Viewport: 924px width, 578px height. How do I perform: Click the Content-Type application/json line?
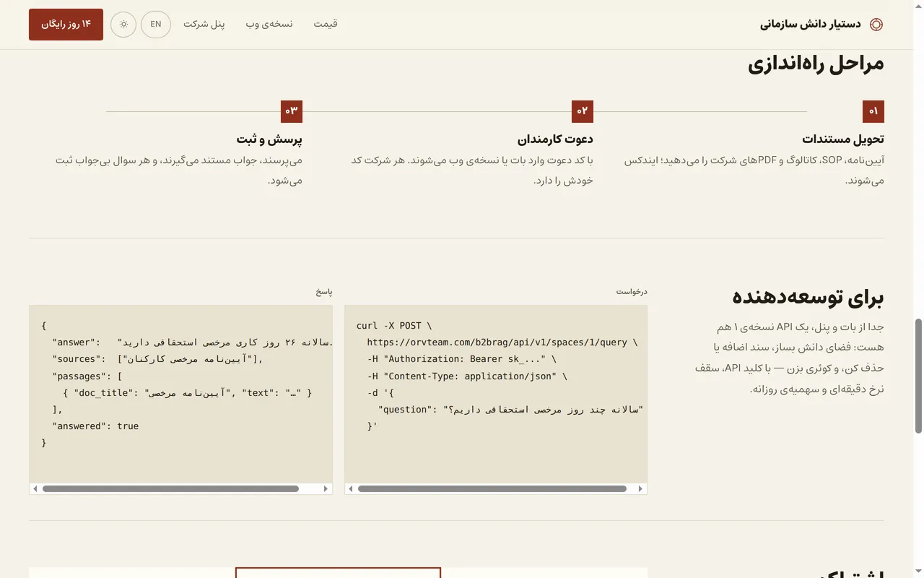(466, 376)
